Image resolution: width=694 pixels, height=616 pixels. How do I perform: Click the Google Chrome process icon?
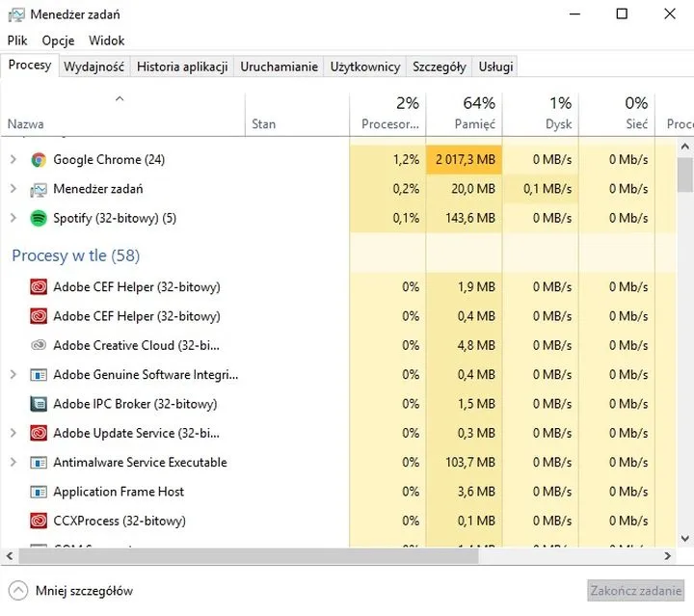click(39, 160)
